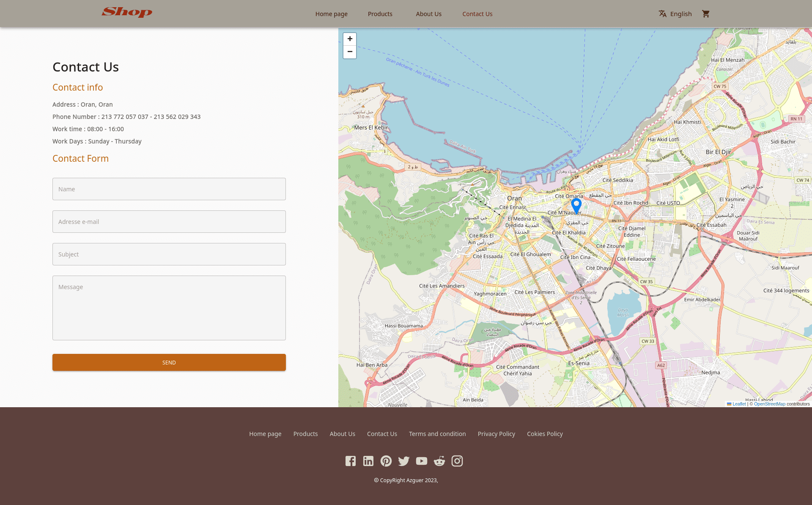
Task: Click the Facebook icon in footer
Action: [x=350, y=461]
